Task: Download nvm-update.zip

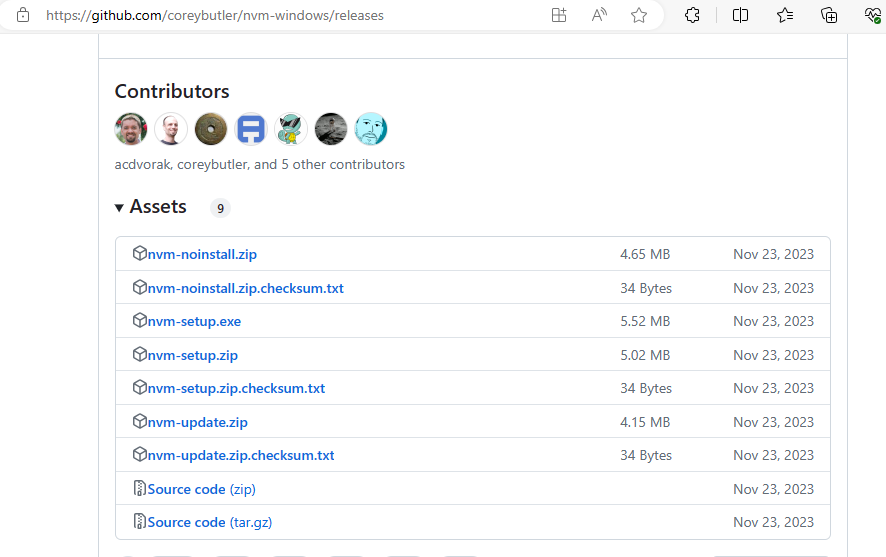Action: click(x=197, y=423)
